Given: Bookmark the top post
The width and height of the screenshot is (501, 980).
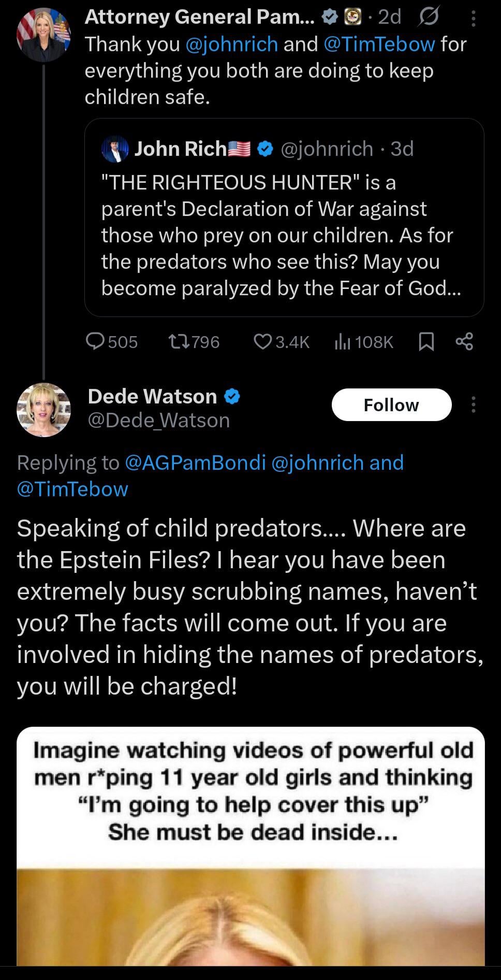Looking at the screenshot, I should (426, 341).
